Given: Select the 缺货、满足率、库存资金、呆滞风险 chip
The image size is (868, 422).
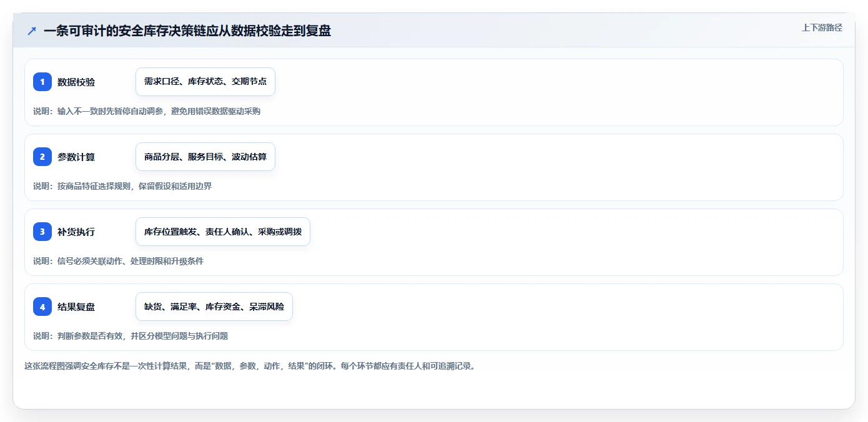Looking at the screenshot, I should (x=214, y=307).
